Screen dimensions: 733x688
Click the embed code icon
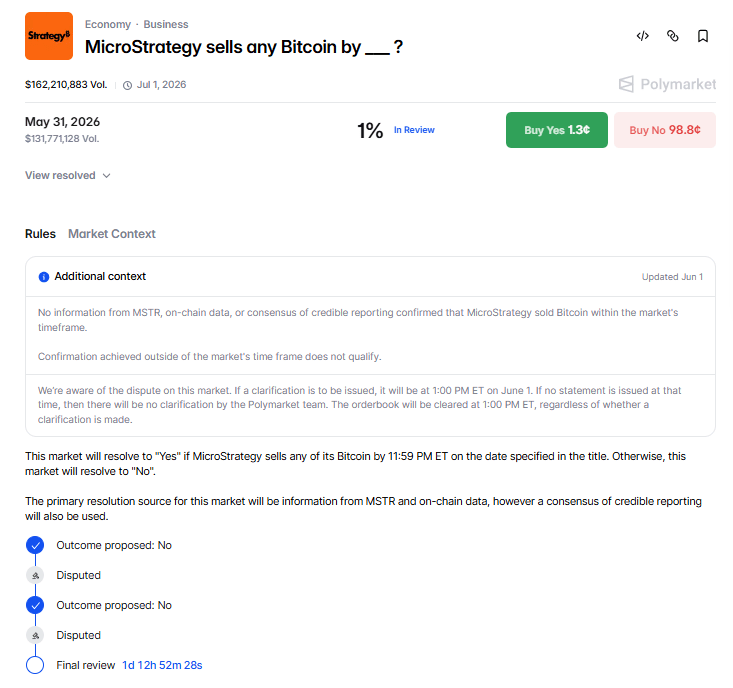coord(642,36)
